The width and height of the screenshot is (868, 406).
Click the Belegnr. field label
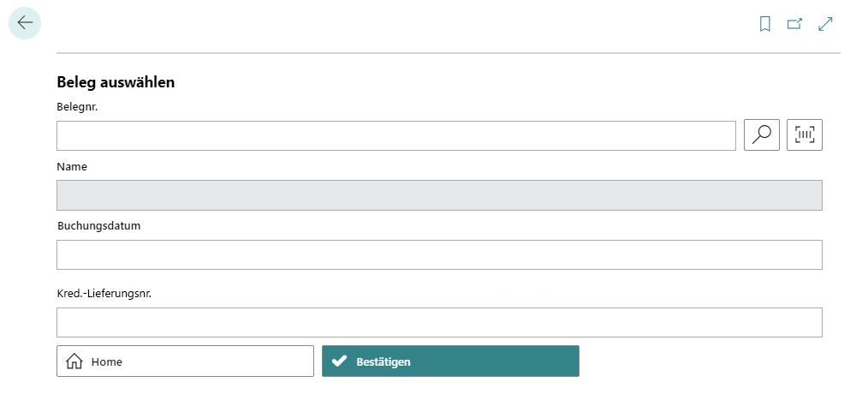(77, 107)
